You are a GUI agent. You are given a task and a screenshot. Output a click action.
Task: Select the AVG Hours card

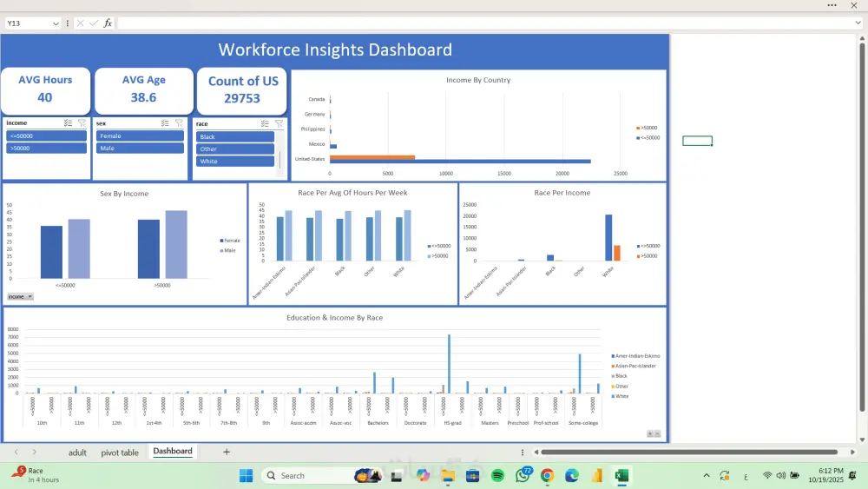[45, 90]
